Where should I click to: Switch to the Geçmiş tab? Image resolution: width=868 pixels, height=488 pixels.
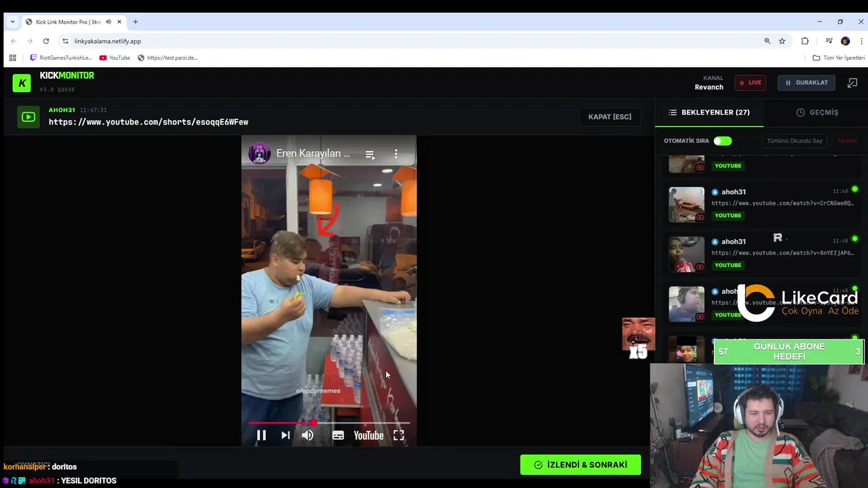point(817,113)
